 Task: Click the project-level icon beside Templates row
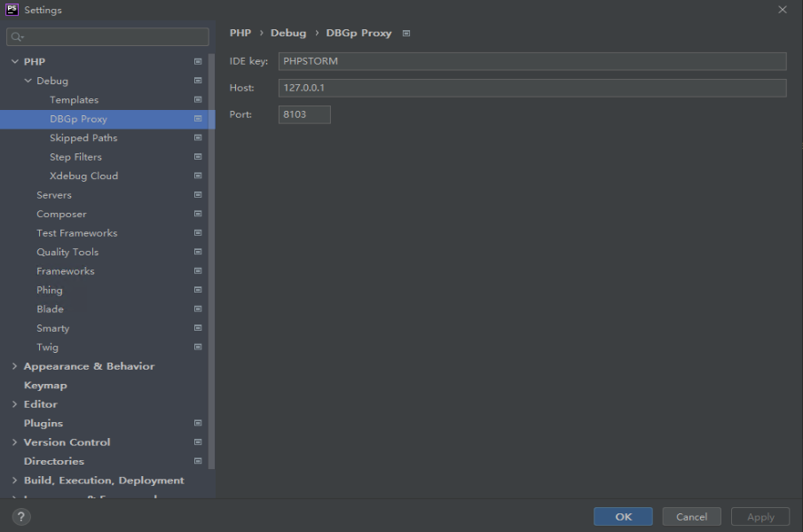pyautogui.click(x=198, y=99)
